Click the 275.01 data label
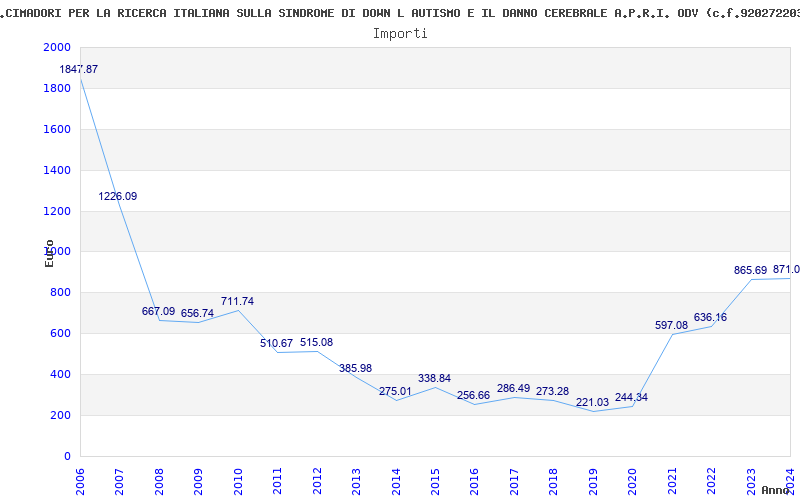 (395, 391)
